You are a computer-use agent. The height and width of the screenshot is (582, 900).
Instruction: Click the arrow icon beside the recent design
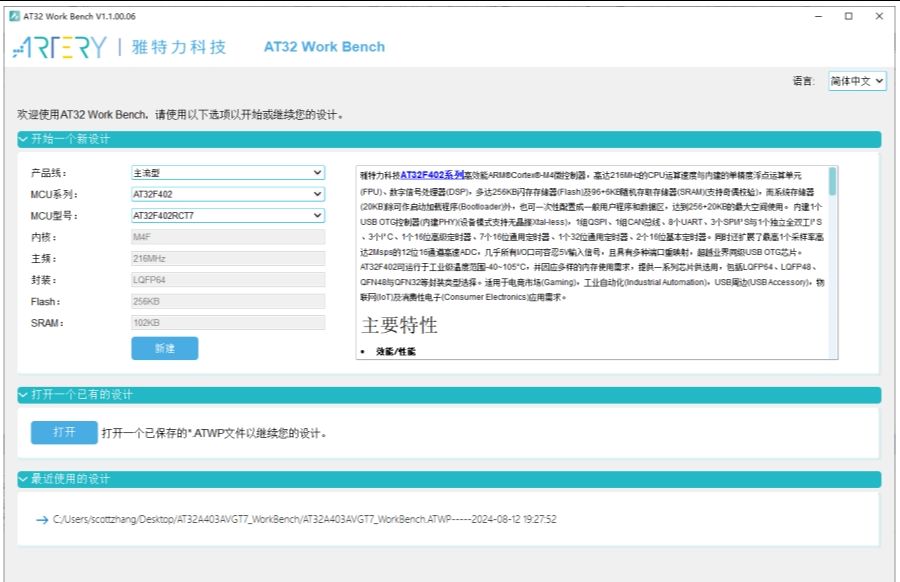[x=42, y=520]
